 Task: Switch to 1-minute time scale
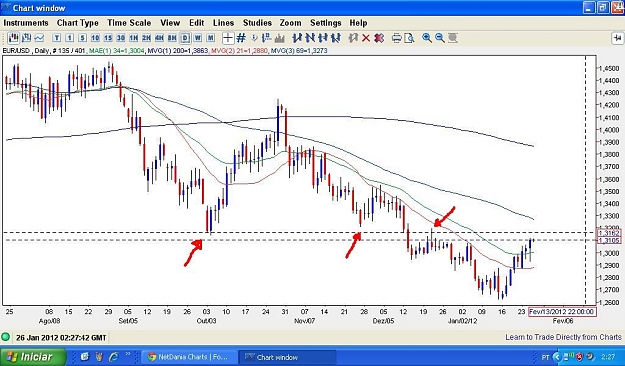(x=69, y=38)
